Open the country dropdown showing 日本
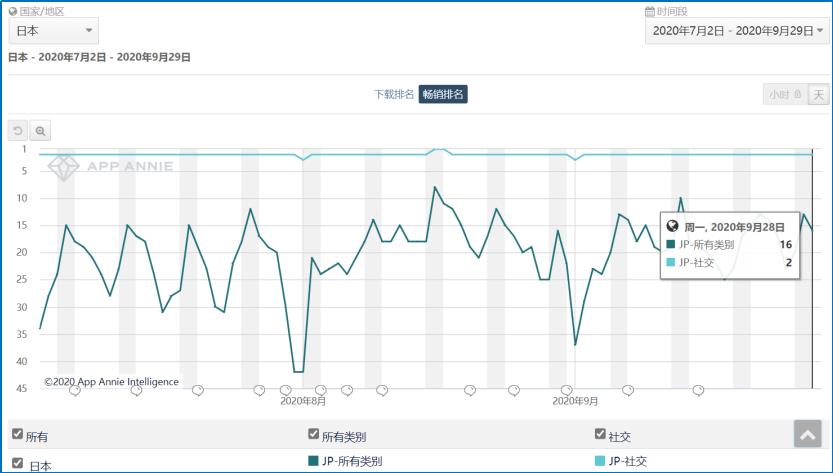The height and width of the screenshot is (473, 833). 54,31
